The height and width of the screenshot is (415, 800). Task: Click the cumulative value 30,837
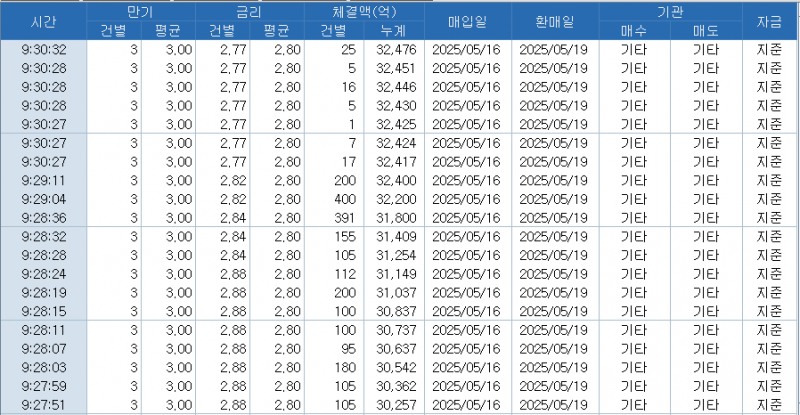[x=396, y=311]
